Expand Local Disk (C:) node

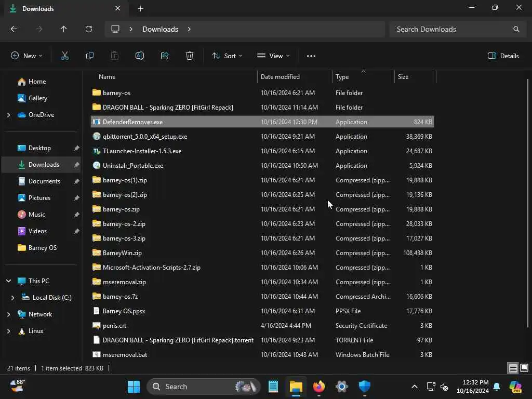[x=12, y=298]
